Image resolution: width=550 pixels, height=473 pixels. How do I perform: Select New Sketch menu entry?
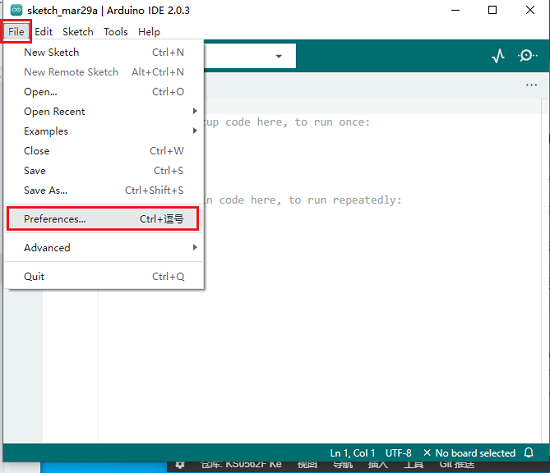[103, 52]
